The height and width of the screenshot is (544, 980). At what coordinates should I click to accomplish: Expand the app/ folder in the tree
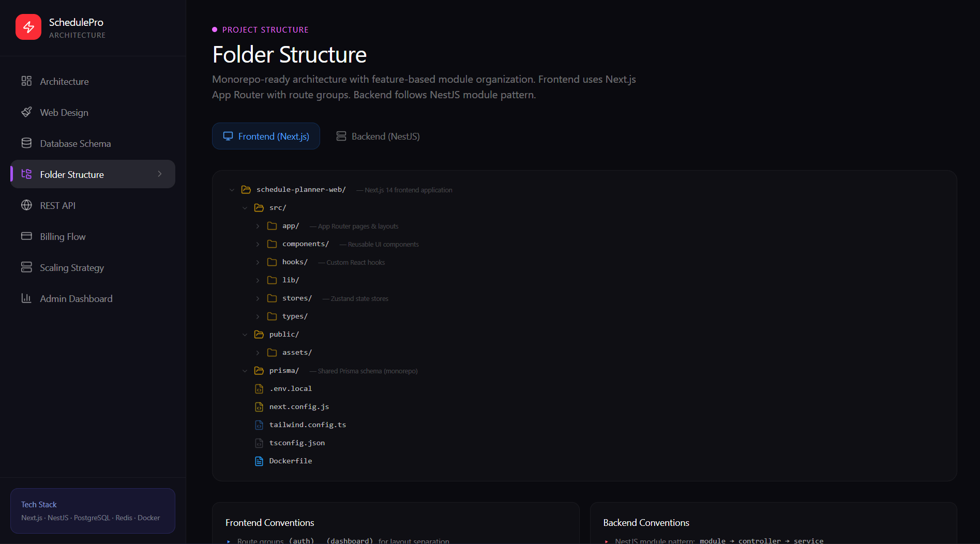[258, 226]
